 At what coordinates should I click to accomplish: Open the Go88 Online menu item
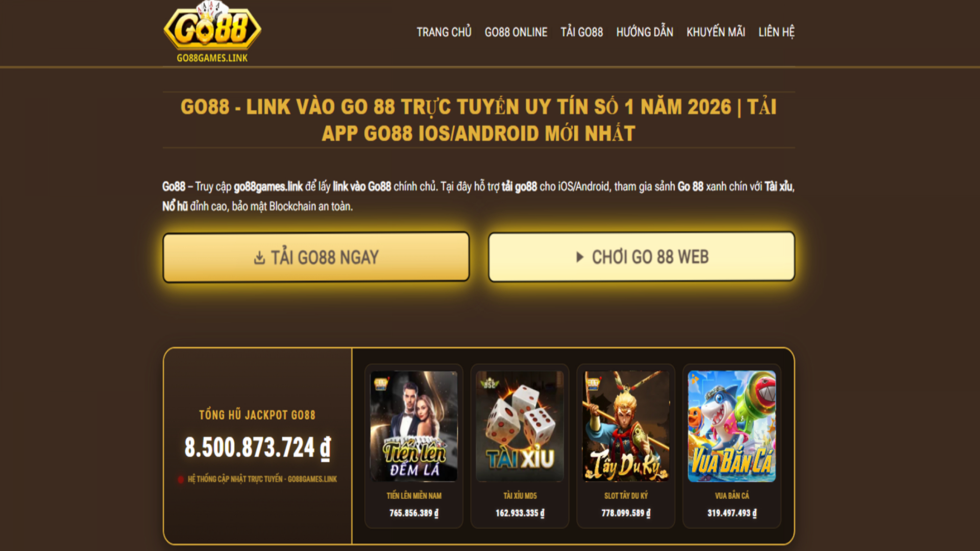[516, 32]
